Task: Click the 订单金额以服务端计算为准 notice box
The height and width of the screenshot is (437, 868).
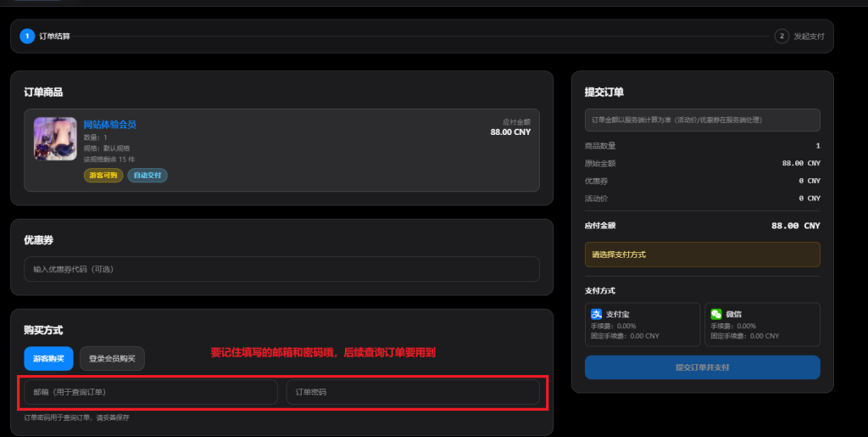Action: [703, 120]
